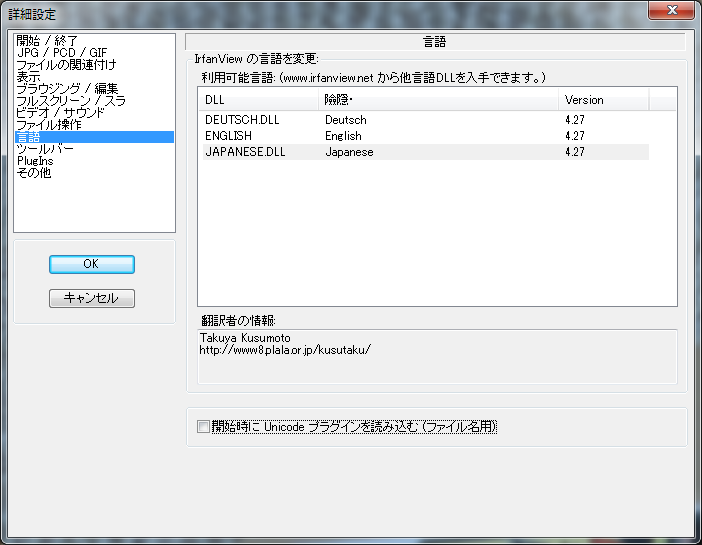
Task: Click the キャンセル button
Action: tap(92, 298)
